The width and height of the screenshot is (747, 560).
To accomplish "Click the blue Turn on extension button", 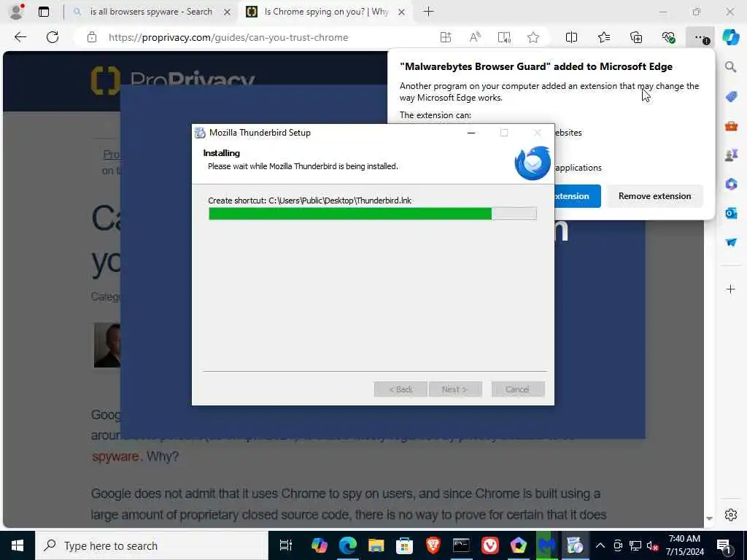I will (578, 196).
